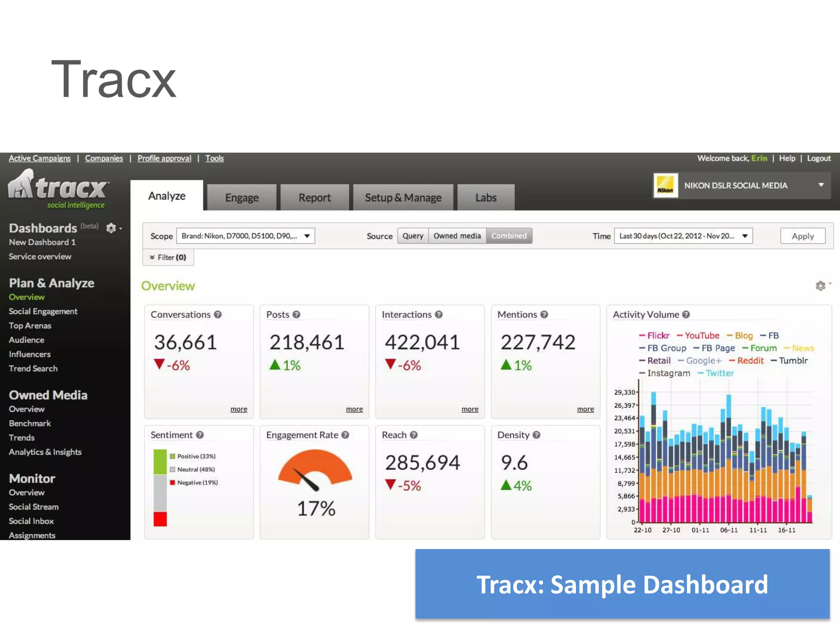This screenshot has height=630, width=840.
Task: Switch to the Analyze tab
Action: pyautogui.click(x=167, y=196)
